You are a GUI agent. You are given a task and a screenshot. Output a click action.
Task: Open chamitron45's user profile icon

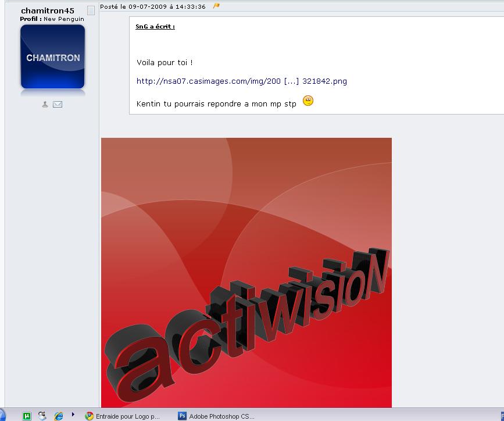45,104
